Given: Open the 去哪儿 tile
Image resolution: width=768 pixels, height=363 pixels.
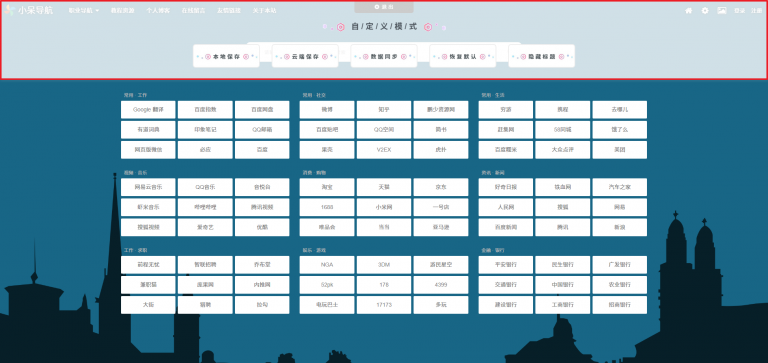Looking at the screenshot, I should [620, 110].
